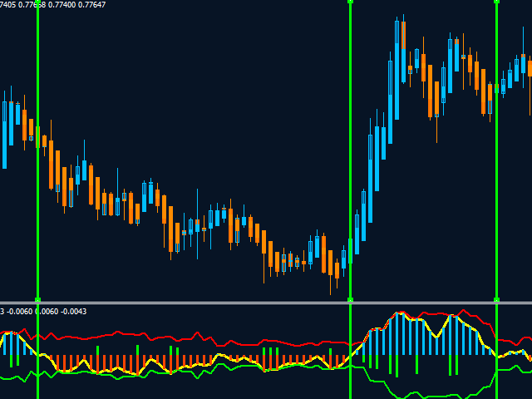This screenshot has width=532, height=399.
Task: Select the green vertical line where the blue histogram ends
Action: pyautogui.click(x=497, y=199)
